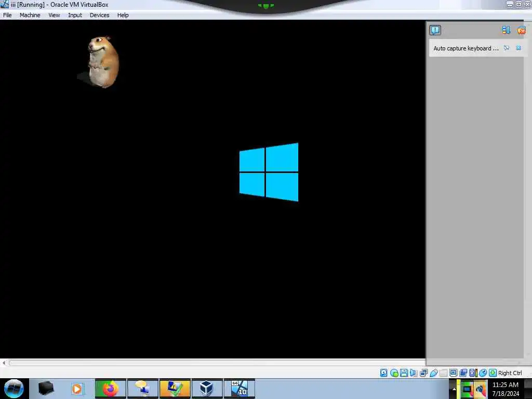Click the green monitor system tray icon
The image size is (532, 399).
(x=467, y=389)
